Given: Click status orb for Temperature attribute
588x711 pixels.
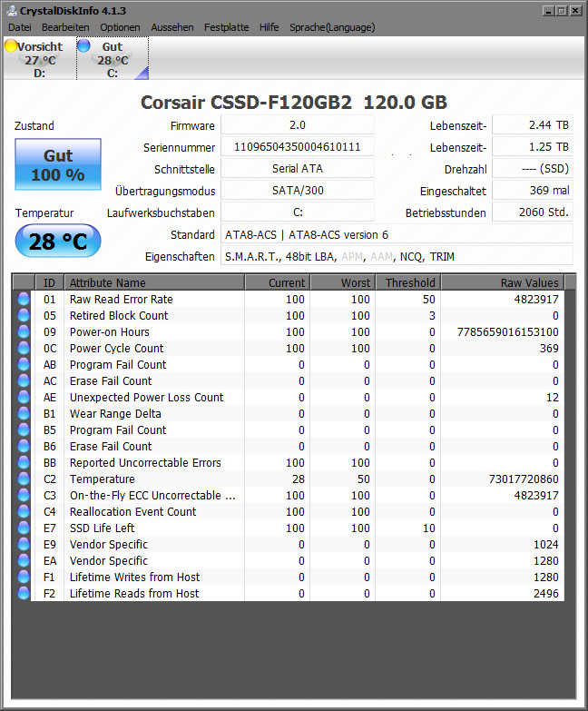Looking at the screenshot, I should click(24, 479).
